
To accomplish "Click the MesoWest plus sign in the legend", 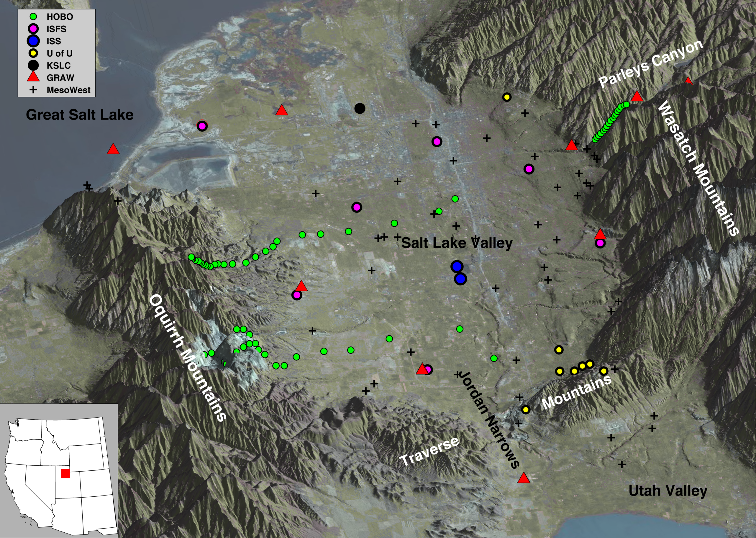I will 33,90.
